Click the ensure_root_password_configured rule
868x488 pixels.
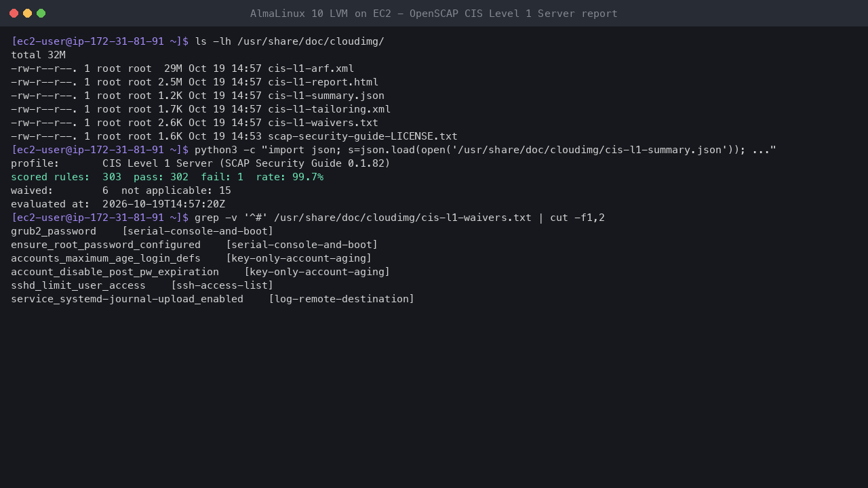(x=106, y=245)
